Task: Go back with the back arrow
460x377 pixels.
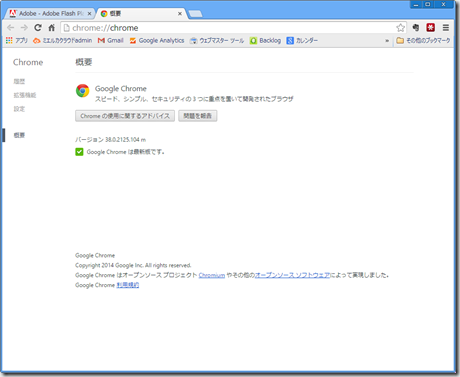Action: (11, 28)
